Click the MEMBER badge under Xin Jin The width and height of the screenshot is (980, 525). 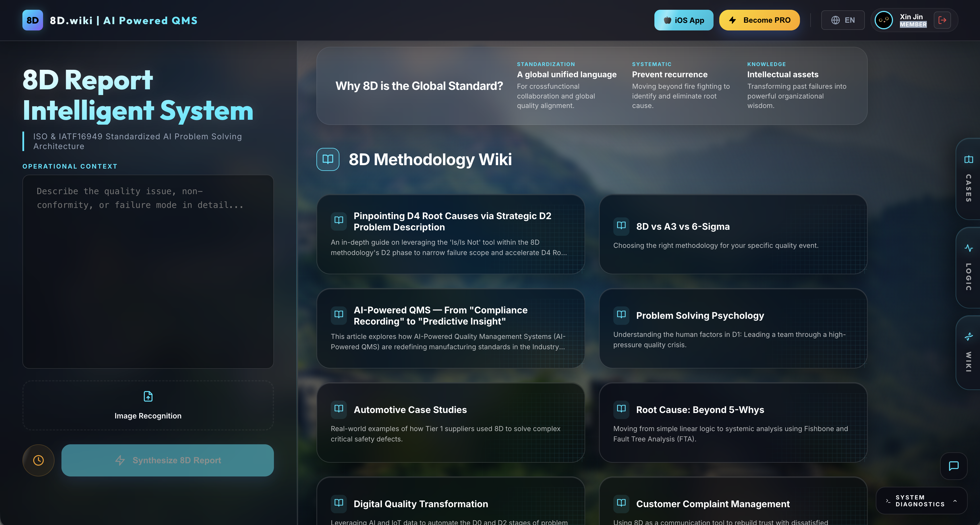tap(913, 24)
